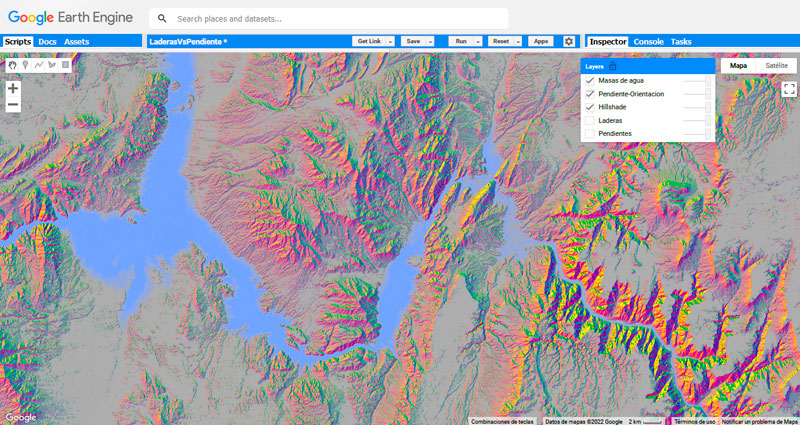Select the draw polygon shape tool

(52, 65)
